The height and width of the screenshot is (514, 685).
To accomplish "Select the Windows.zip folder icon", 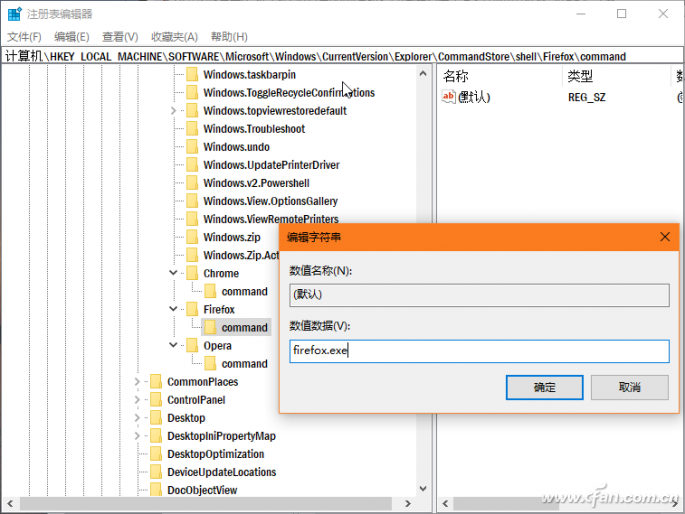I will (192, 237).
